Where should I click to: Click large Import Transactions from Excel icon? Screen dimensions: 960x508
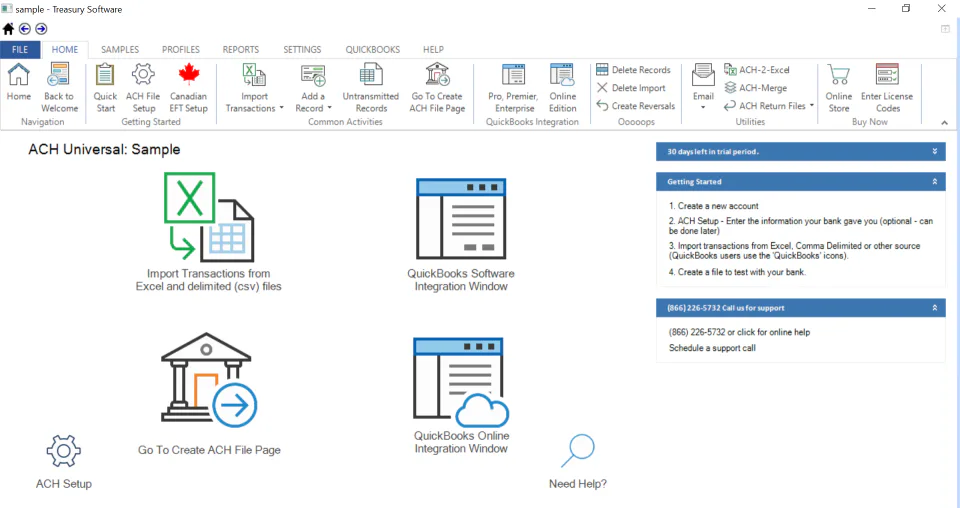point(209,217)
